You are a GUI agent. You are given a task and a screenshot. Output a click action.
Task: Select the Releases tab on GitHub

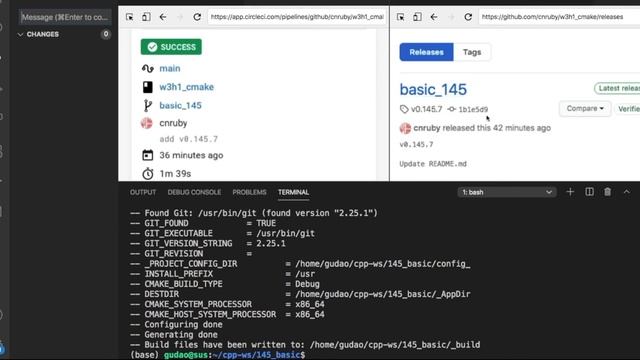426,52
